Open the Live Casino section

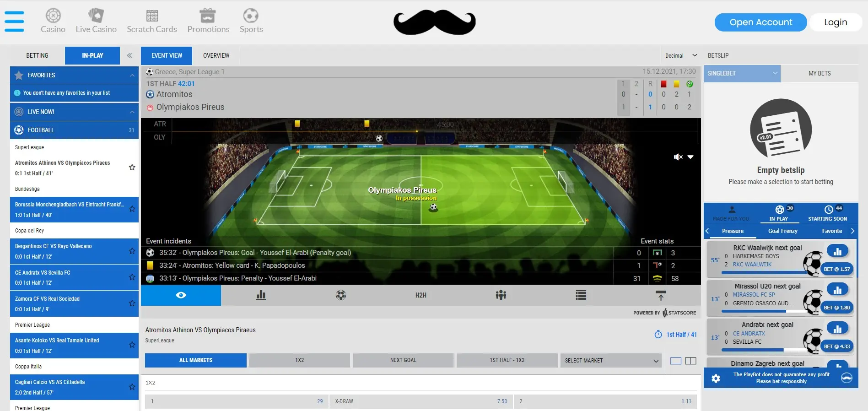coord(96,21)
